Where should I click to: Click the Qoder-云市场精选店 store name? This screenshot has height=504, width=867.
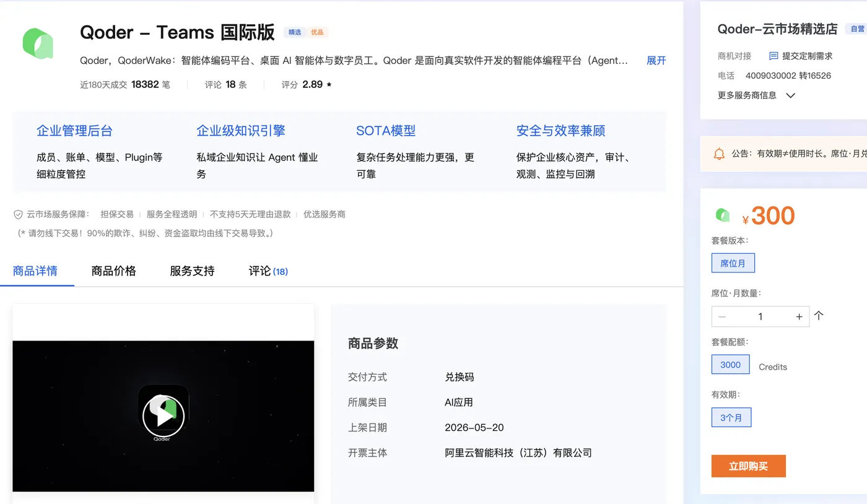(x=777, y=29)
